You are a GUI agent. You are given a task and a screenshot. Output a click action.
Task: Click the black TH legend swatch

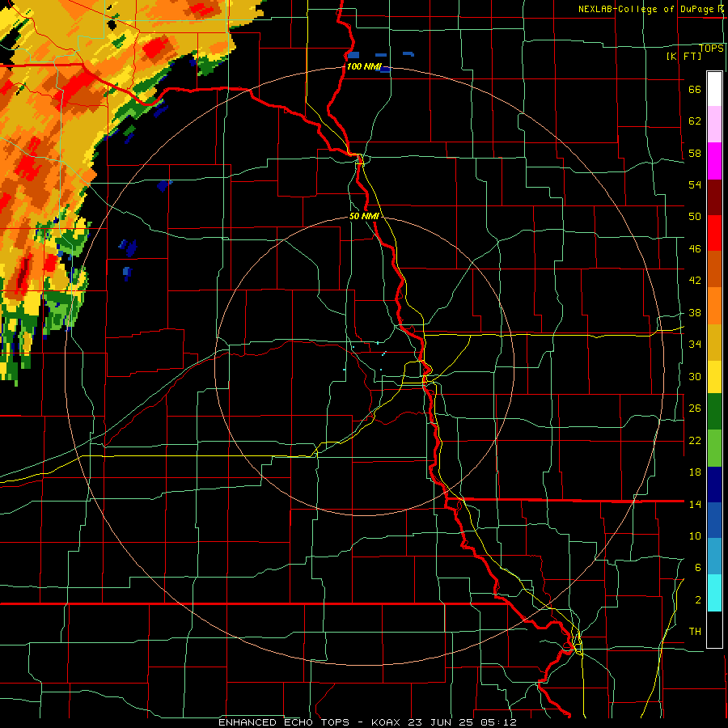714,629
